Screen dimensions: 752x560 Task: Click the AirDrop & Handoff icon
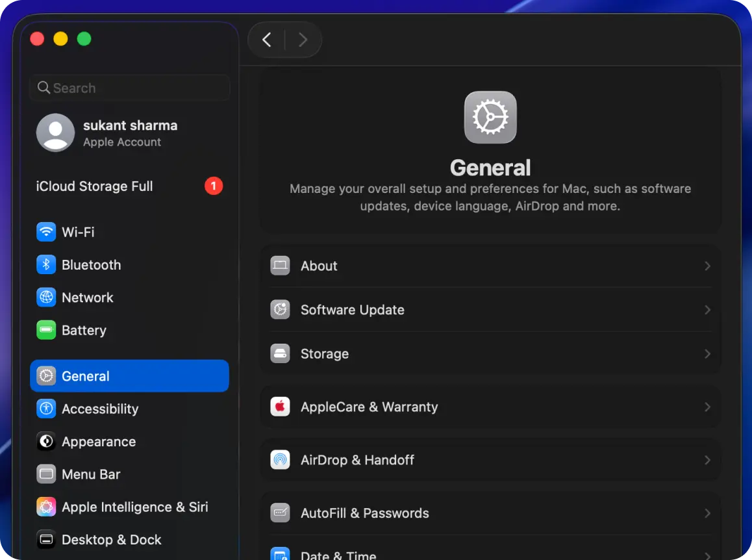(280, 460)
